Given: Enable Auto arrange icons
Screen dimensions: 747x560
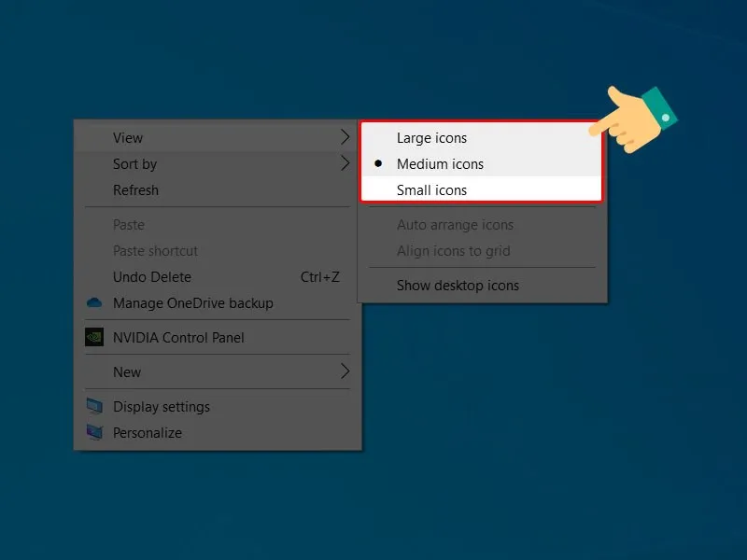Looking at the screenshot, I should (x=455, y=225).
